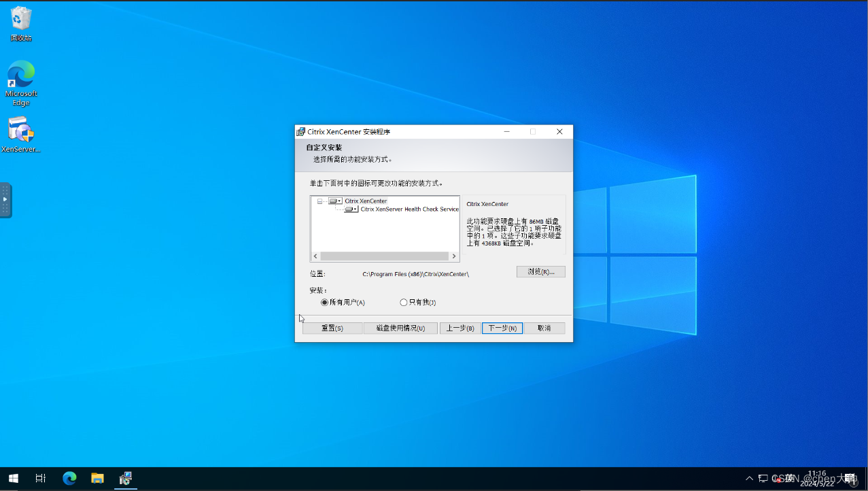Click the feature tree horizontal scrollbar thumb
This screenshot has width=868, height=491.
pyautogui.click(x=384, y=256)
